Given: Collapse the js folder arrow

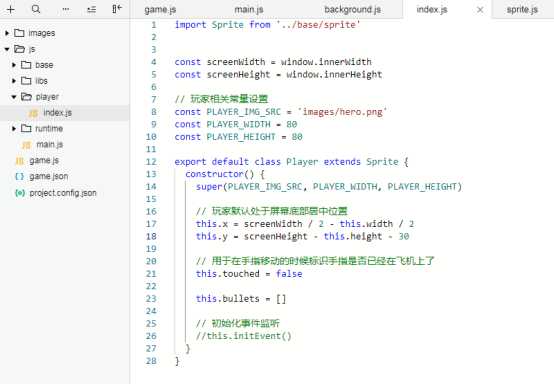Looking at the screenshot, I should 7,49.
